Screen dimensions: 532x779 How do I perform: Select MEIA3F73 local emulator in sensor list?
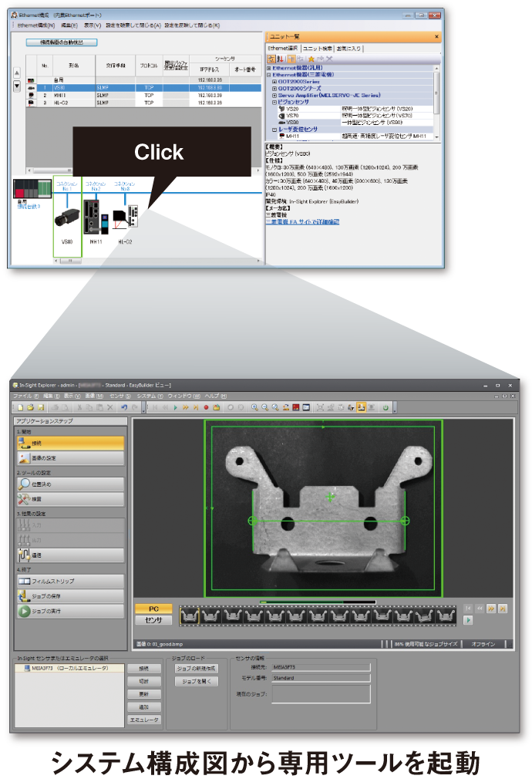point(69,668)
